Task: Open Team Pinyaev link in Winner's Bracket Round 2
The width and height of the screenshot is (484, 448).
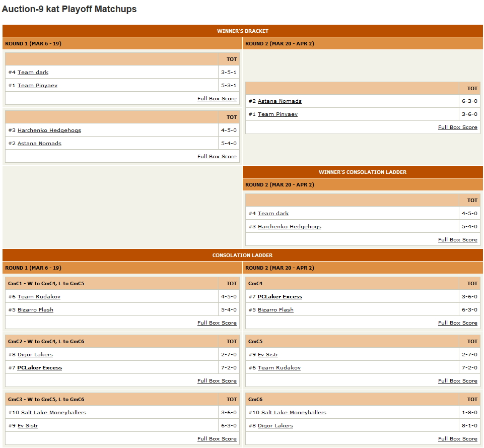Action: pyautogui.click(x=278, y=114)
